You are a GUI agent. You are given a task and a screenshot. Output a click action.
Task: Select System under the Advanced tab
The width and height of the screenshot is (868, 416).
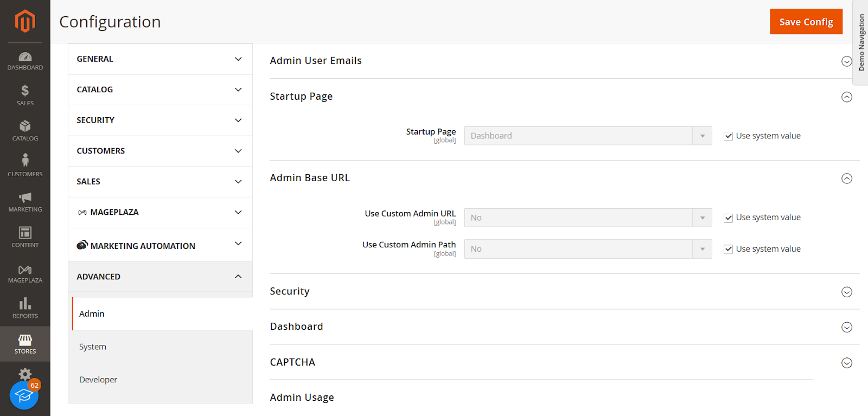pyautogui.click(x=93, y=347)
